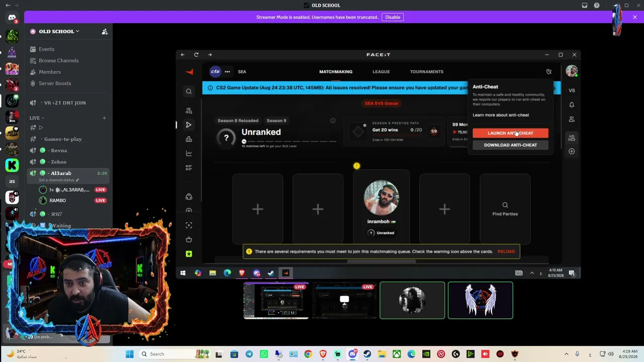Click DOWNLOAD ANTI-CHEAT button
This screenshot has height=362, width=644.
click(x=510, y=145)
